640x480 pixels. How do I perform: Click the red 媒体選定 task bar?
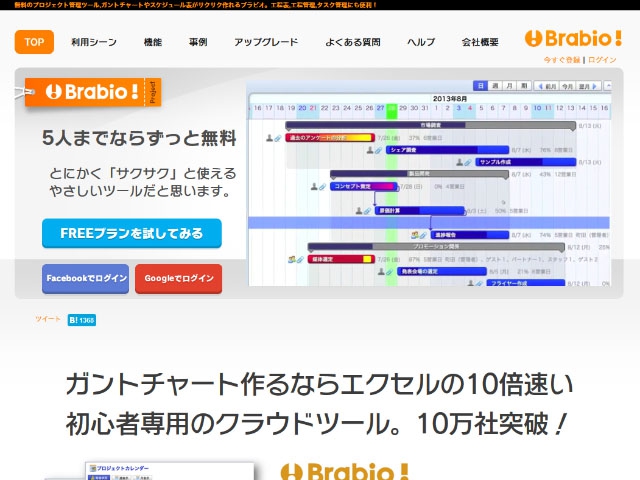[341, 259]
